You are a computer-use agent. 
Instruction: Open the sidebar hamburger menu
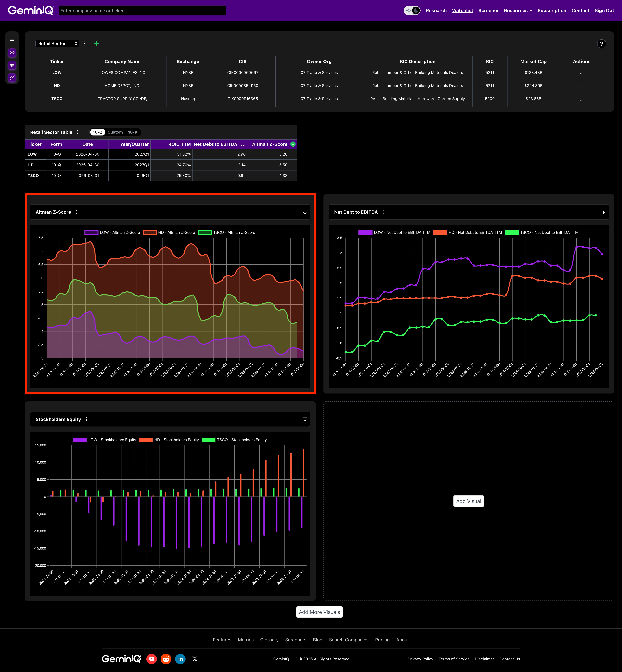(12, 39)
